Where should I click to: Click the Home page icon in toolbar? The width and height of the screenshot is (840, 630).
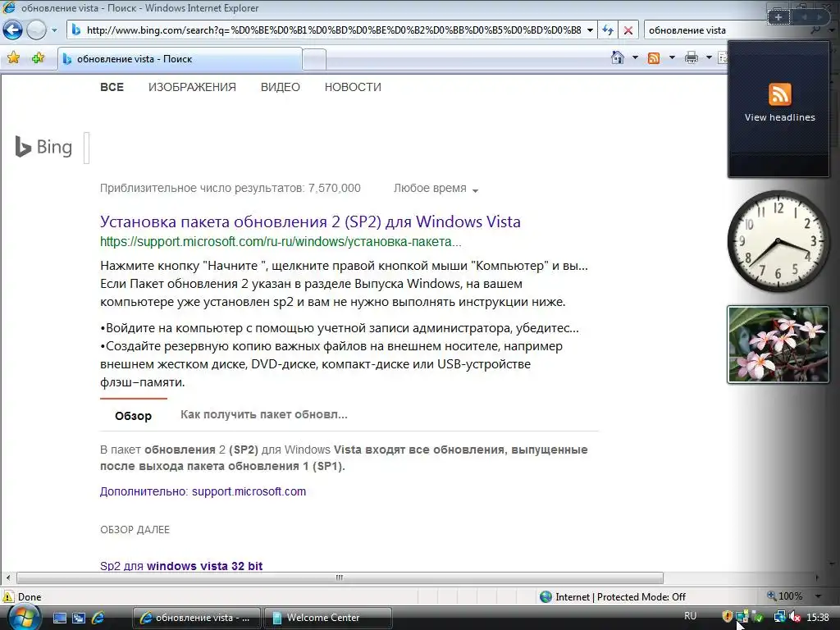(x=618, y=57)
